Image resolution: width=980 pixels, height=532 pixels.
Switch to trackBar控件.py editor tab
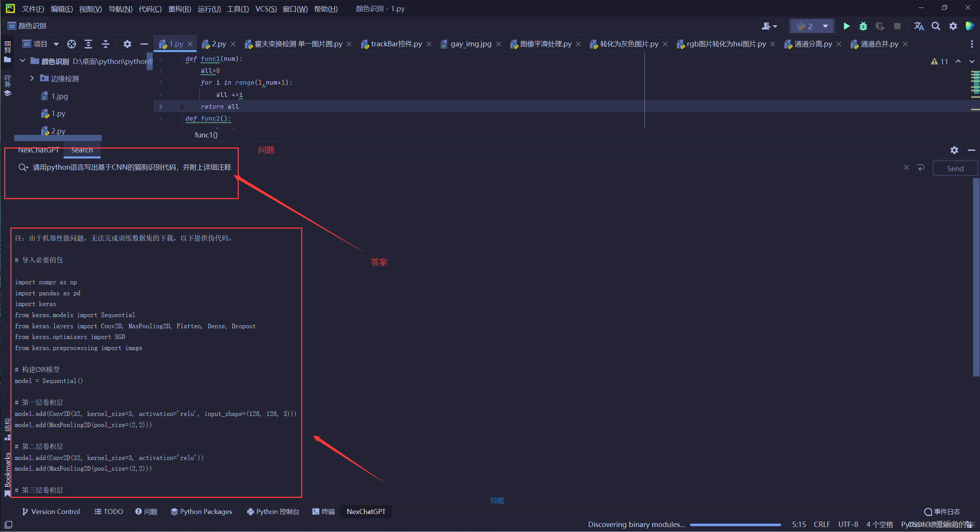tap(396, 44)
